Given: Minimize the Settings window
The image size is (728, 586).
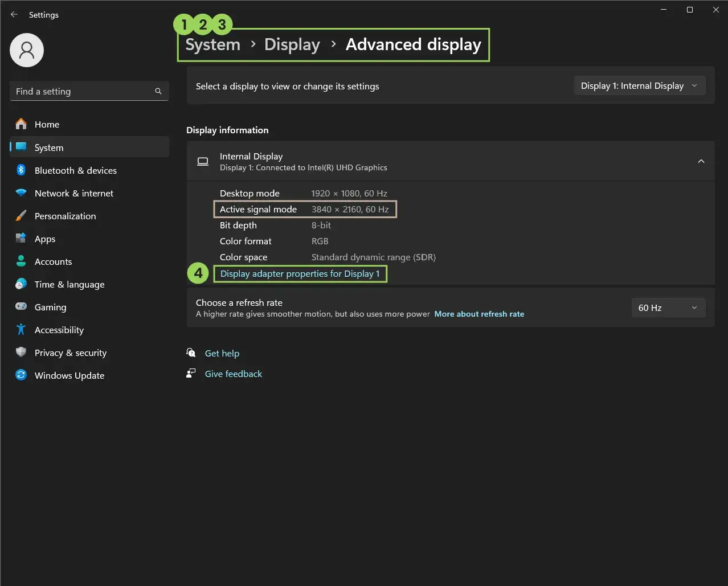Looking at the screenshot, I should (x=664, y=10).
